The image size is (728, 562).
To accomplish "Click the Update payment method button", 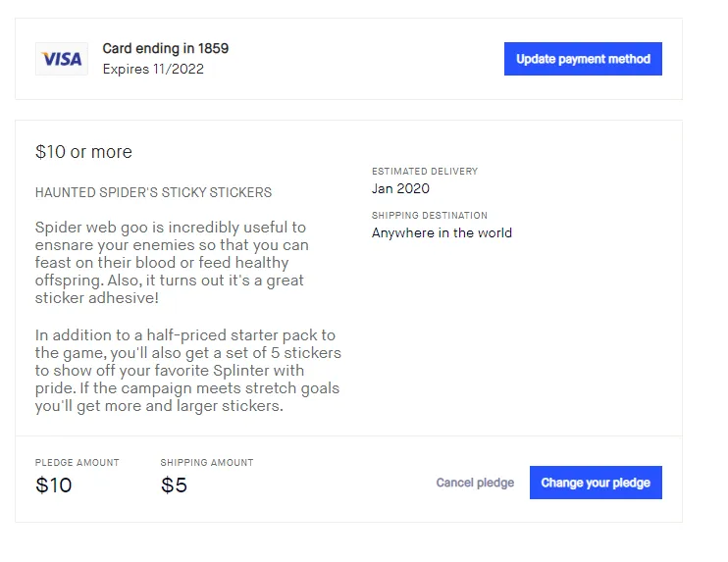I will coord(583,59).
